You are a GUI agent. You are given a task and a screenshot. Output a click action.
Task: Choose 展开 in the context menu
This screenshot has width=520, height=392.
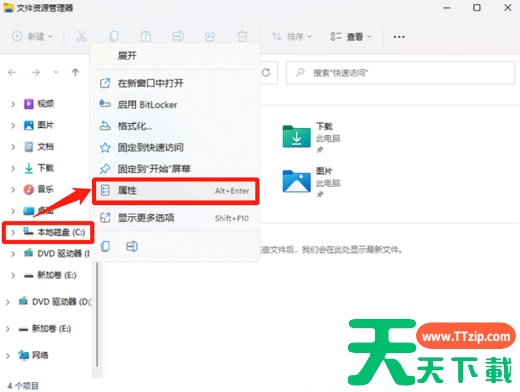pos(176,56)
